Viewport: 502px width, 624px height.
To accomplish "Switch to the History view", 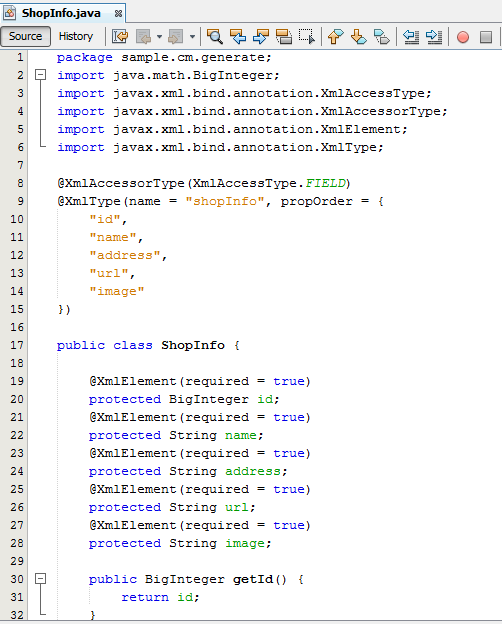I will coord(76,36).
